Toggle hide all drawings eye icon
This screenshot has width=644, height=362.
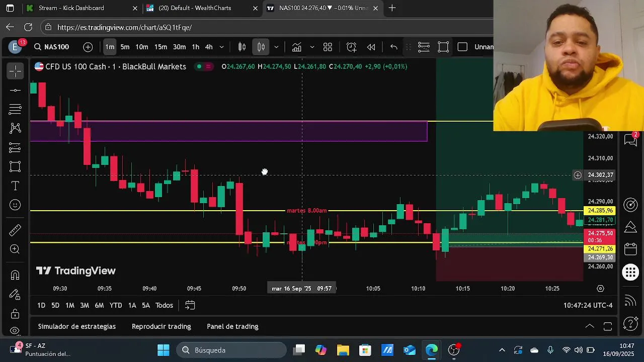(15, 331)
